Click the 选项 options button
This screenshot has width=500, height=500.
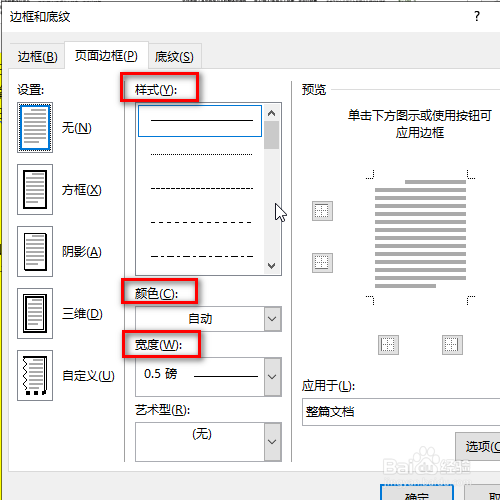(x=478, y=446)
